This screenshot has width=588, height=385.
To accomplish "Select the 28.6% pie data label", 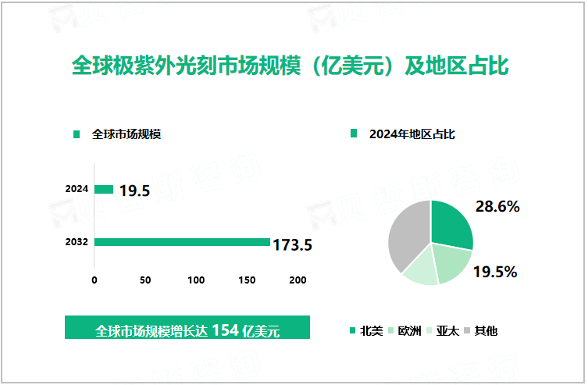I will point(497,207).
